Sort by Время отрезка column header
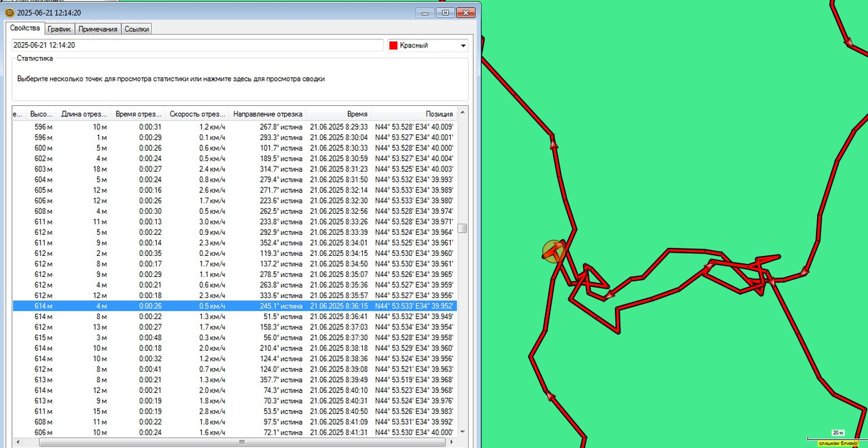Viewport: 868px width, 448px height. [x=138, y=114]
